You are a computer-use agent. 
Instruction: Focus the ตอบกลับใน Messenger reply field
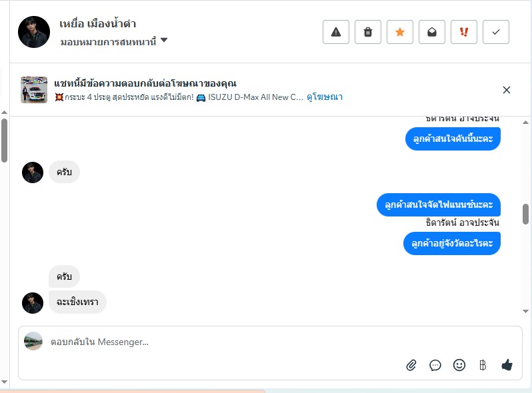tap(270, 342)
